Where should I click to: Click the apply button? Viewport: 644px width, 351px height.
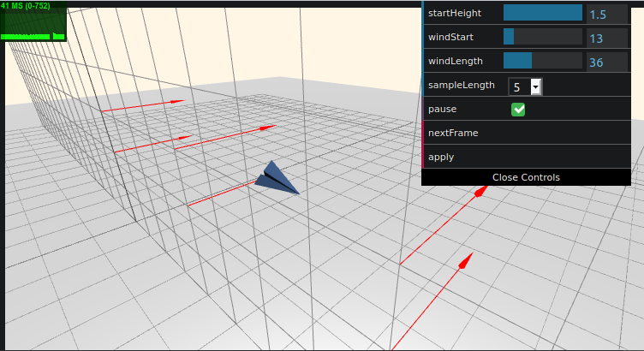[x=527, y=157]
